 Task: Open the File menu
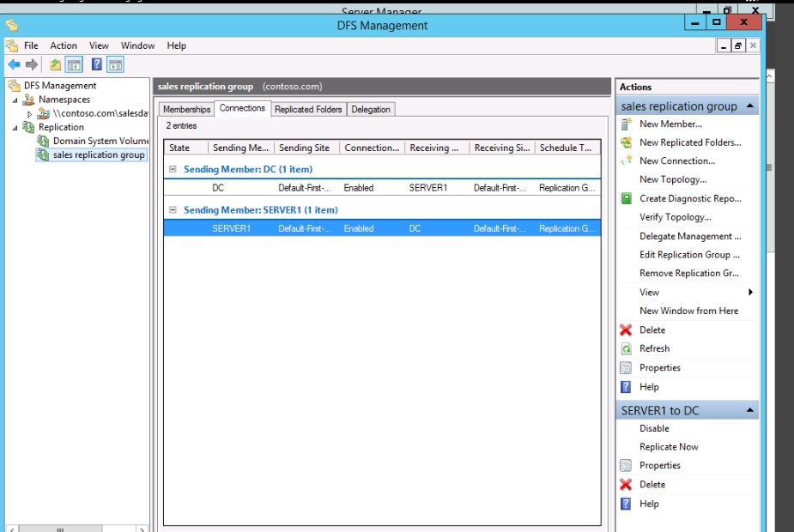[31, 45]
